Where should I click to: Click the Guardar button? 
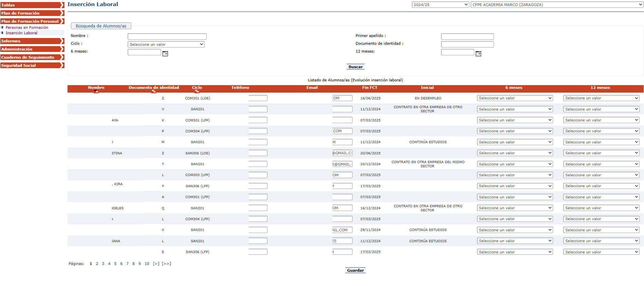(x=355, y=270)
